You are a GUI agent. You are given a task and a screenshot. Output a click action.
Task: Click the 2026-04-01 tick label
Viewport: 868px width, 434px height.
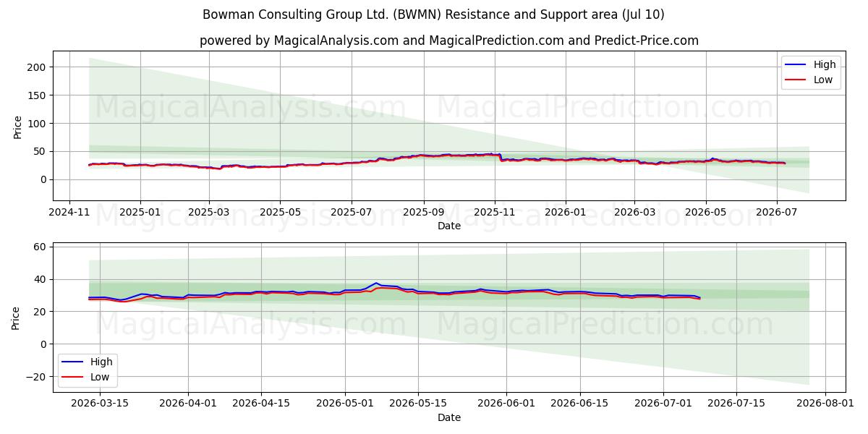pos(188,404)
